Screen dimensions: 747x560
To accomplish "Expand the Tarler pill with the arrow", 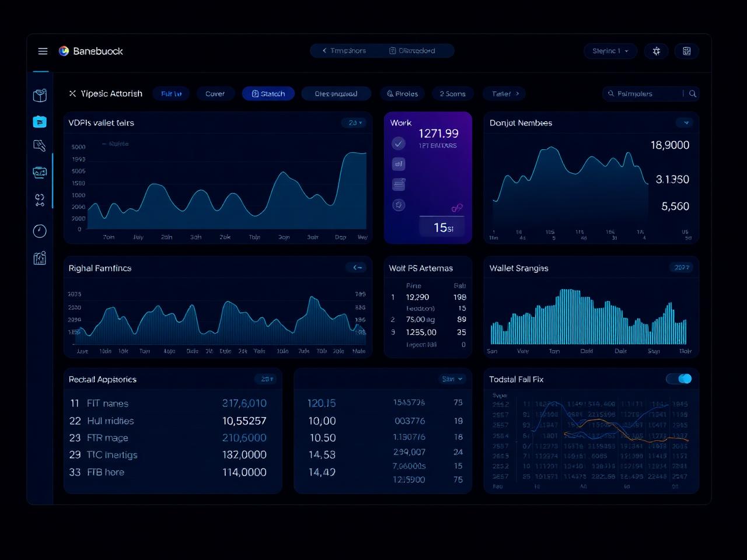I will 505,94.
